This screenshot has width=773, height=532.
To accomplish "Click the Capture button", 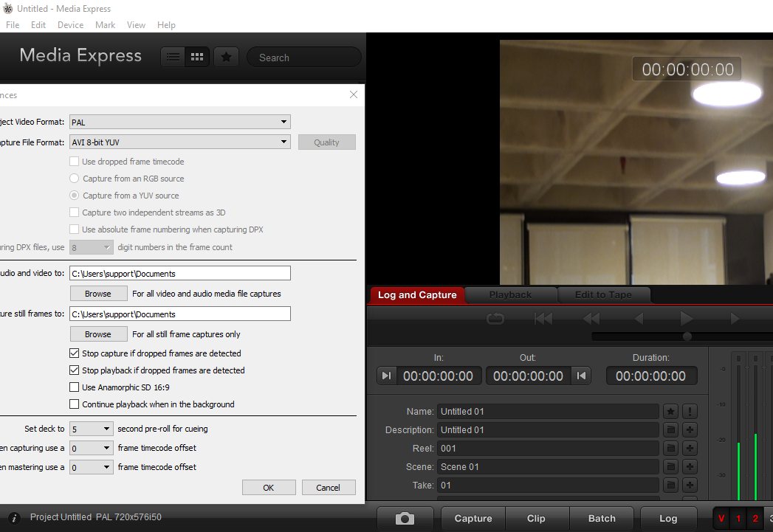I will pos(473,518).
